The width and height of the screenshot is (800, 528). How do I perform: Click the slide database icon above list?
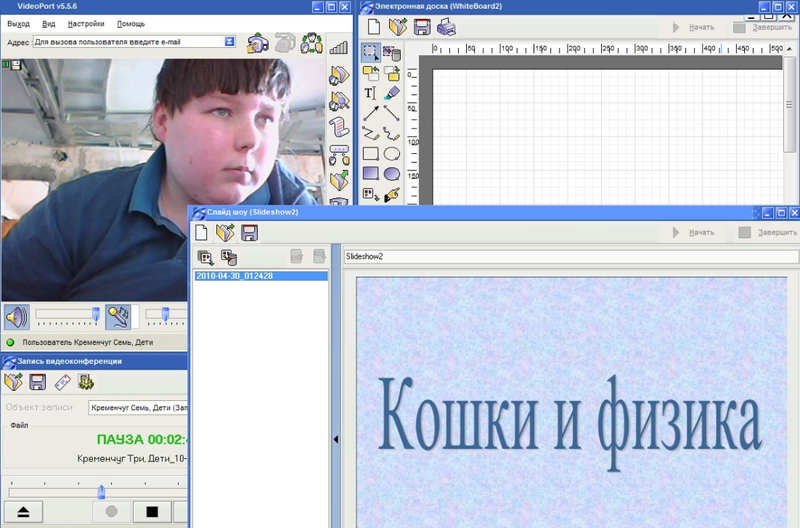(229, 257)
